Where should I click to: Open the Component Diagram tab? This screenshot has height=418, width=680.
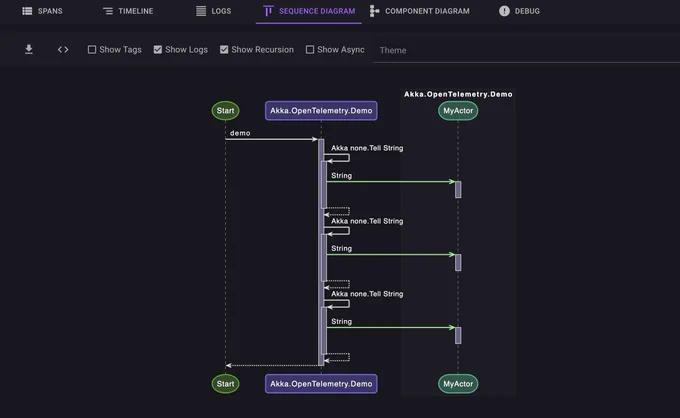point(419,11)
